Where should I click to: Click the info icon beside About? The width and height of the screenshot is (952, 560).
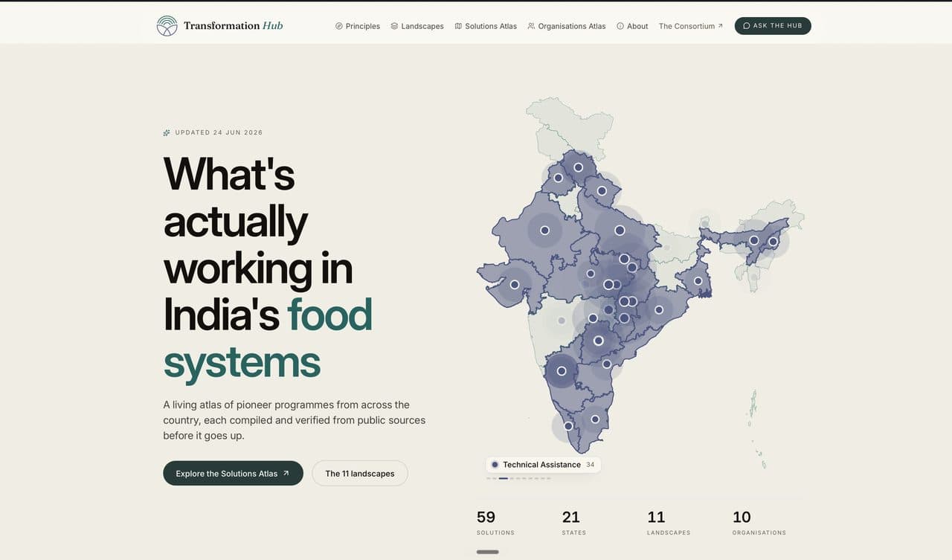(x=620, y=26)
